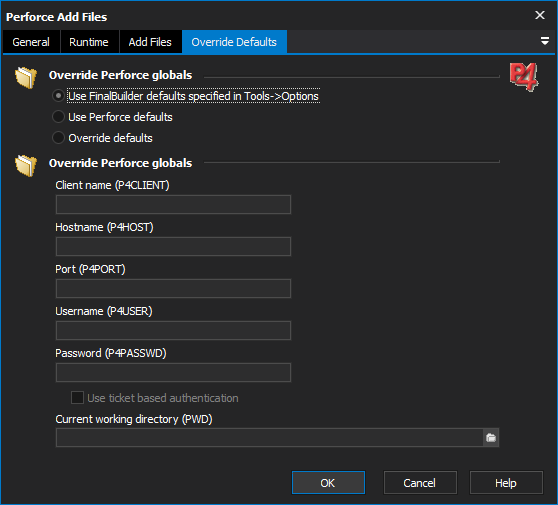The image size is (558, 505).
Task: Click the P4 Perforce logo icon
Action: click(x=523, y=77)
